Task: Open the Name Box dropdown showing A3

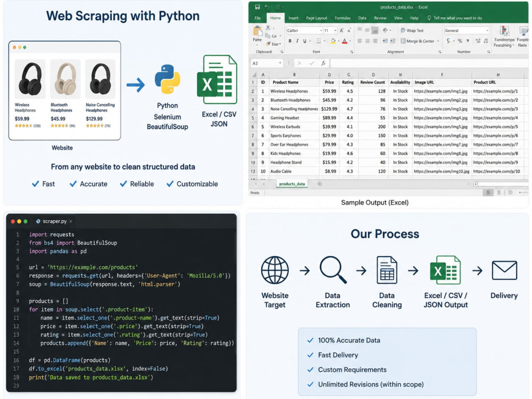Action: click(280, 63)
